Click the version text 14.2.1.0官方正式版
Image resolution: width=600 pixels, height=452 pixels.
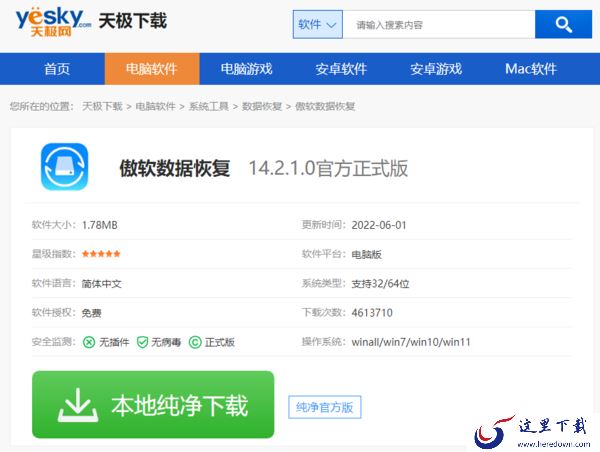click(x=328, y=168)
